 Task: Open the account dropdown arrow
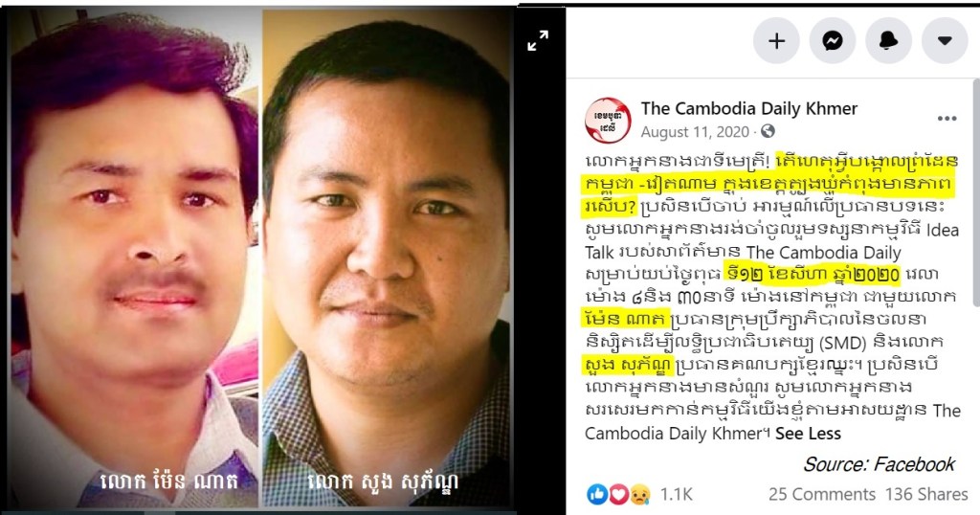pos(945,40)
